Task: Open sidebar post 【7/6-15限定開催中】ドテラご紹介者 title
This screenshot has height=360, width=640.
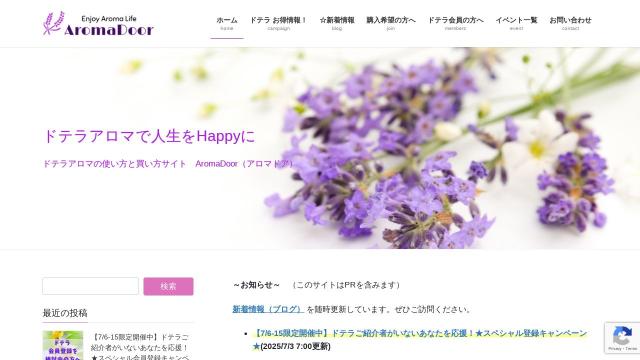Action: click(x=140, y=347)
